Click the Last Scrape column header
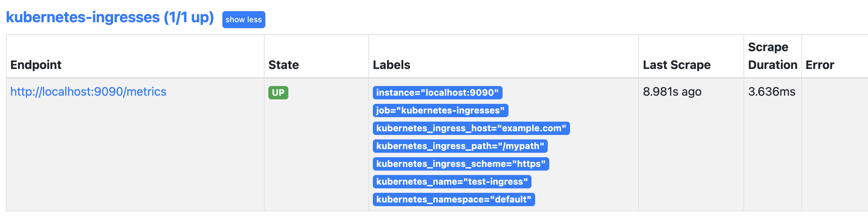 click(x=677, y=65)
